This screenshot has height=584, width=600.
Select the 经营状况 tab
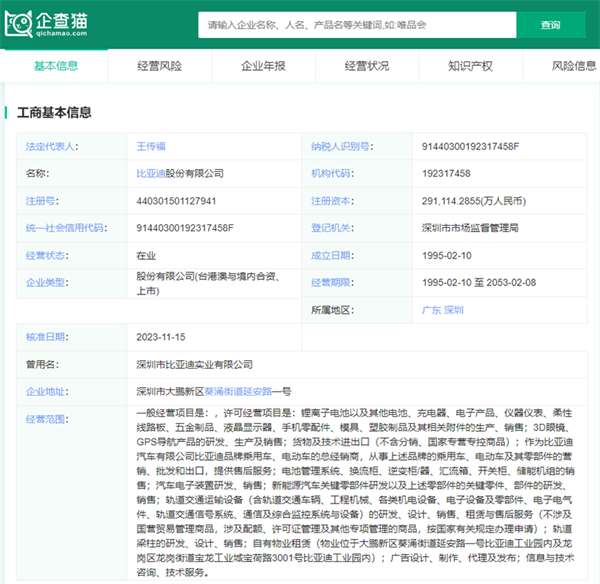point(367,66)
